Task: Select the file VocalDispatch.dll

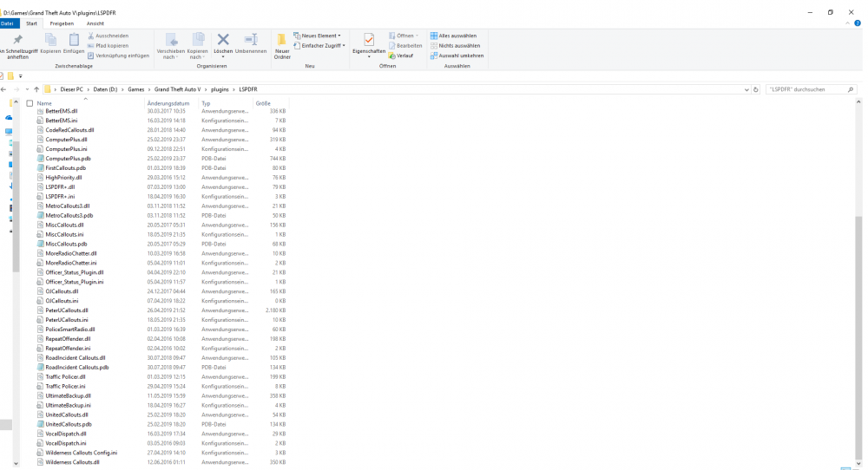Action: 66,434
